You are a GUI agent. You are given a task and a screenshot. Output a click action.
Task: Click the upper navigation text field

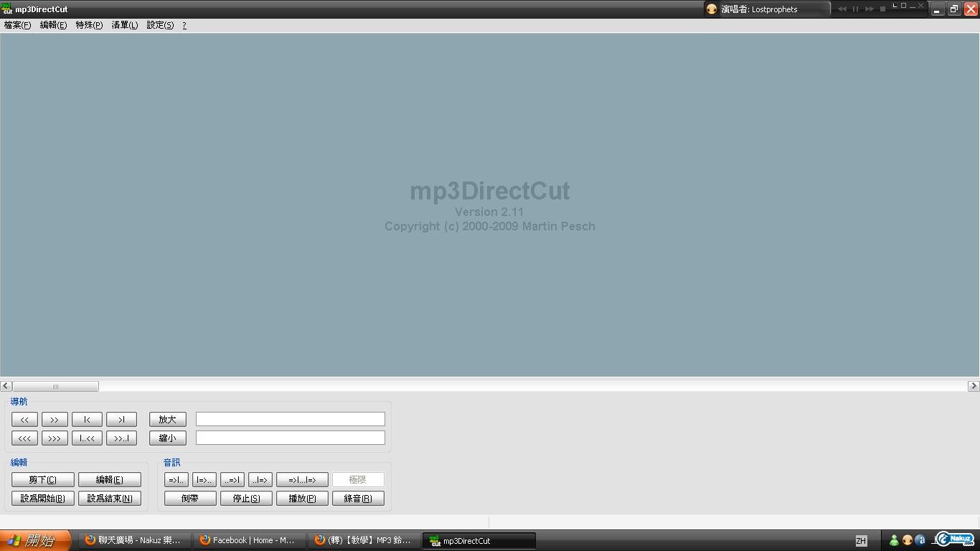[291, 419]
